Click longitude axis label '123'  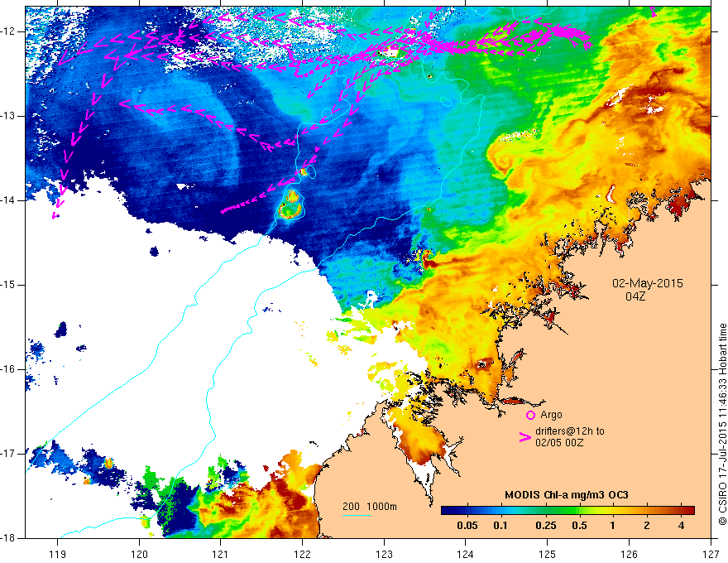point(384,554)
